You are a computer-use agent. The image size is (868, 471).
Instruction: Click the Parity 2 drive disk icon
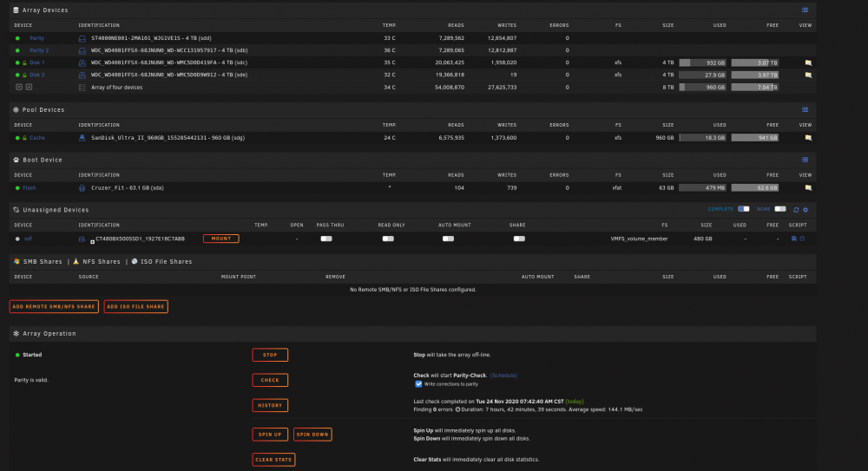pos(82,50)
